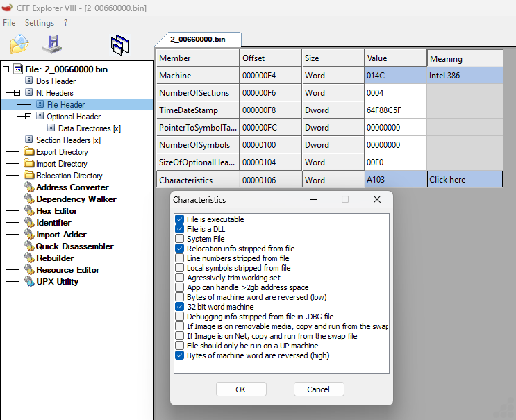Image resolution: width=516 pixels, height=420 pixels.
Task: Launch the Quick Disassembler tool
Action: [74, 246]
